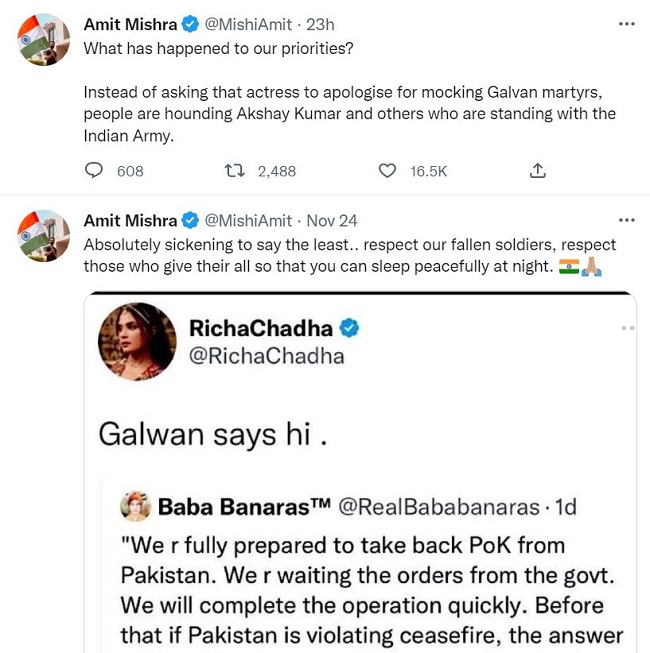The width and height of the screenshot is (650, 653).
Task: Share the first tweet via share icon
Action: click(x=537, y=171)
